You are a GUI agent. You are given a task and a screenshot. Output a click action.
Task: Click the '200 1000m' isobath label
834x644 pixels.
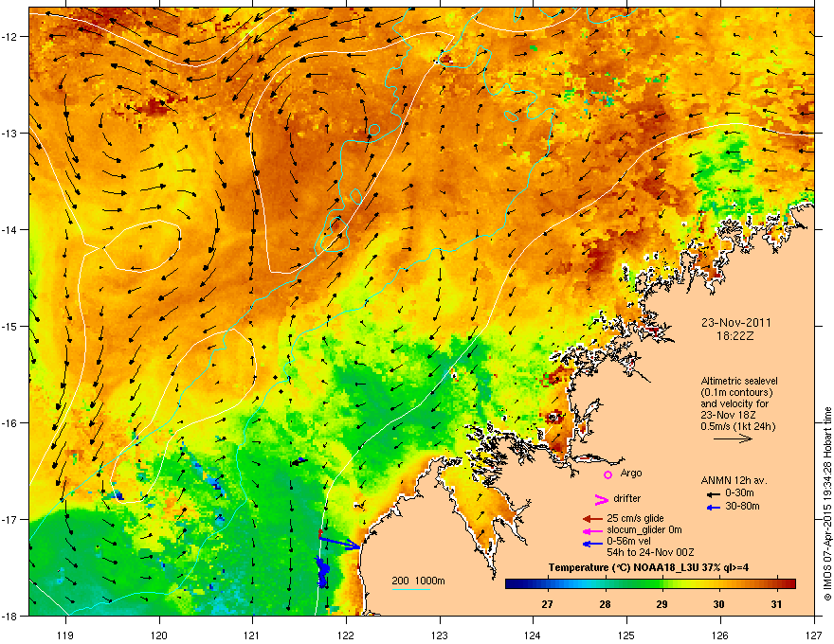tap(418, 581)
